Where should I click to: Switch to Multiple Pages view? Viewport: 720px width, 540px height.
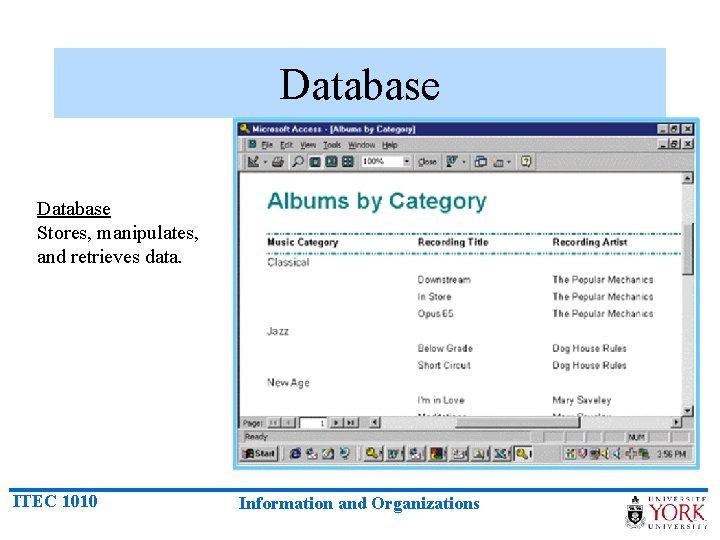(x=348, y=162)
